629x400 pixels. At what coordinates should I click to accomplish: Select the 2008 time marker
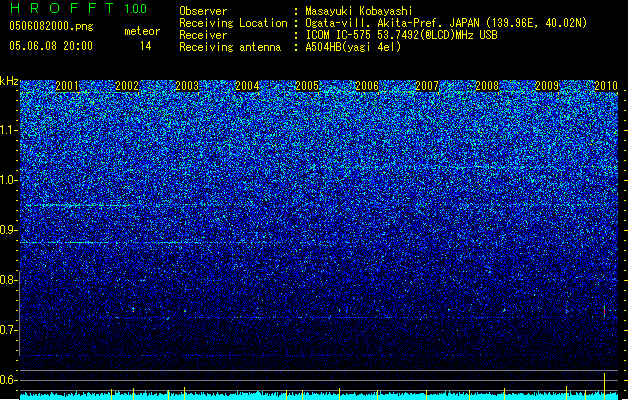[487, 86]
